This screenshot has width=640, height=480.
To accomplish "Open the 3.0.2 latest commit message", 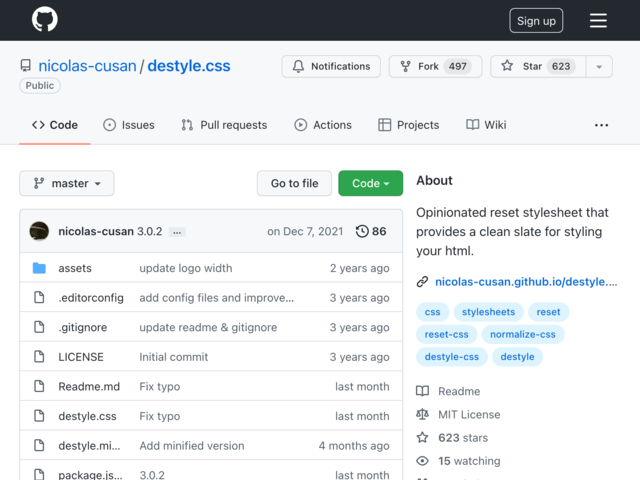I will tap(149, 231).
